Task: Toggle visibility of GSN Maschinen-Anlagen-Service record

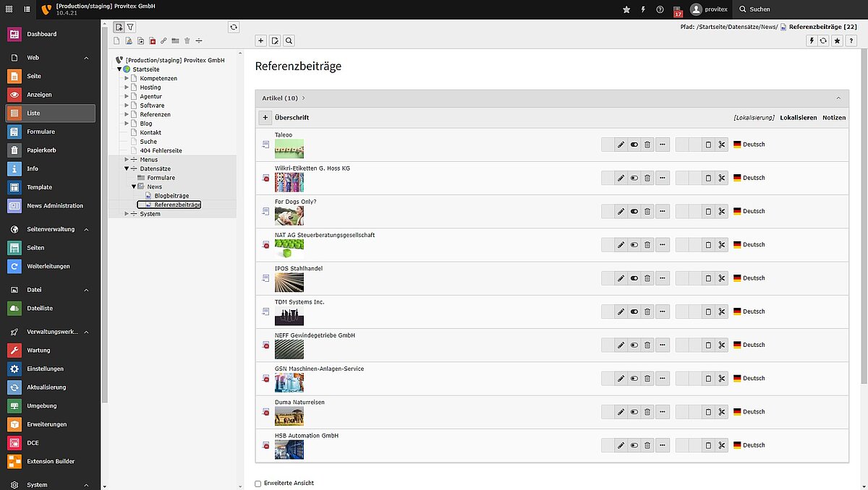Action: [x=634, y=378]
